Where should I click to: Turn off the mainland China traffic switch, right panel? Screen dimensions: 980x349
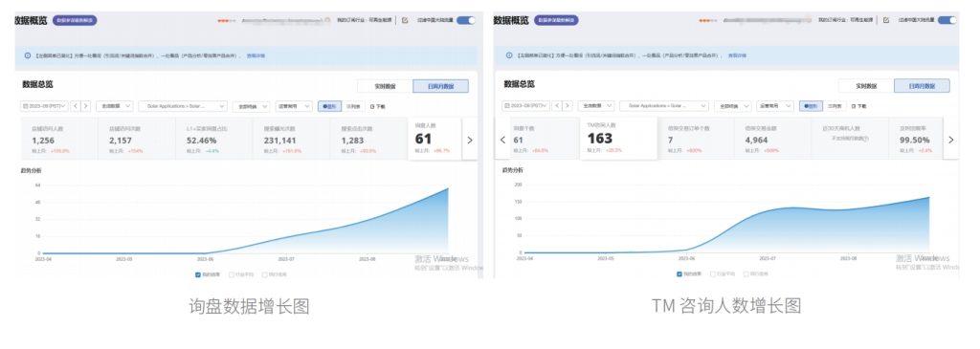pos(947,20)
